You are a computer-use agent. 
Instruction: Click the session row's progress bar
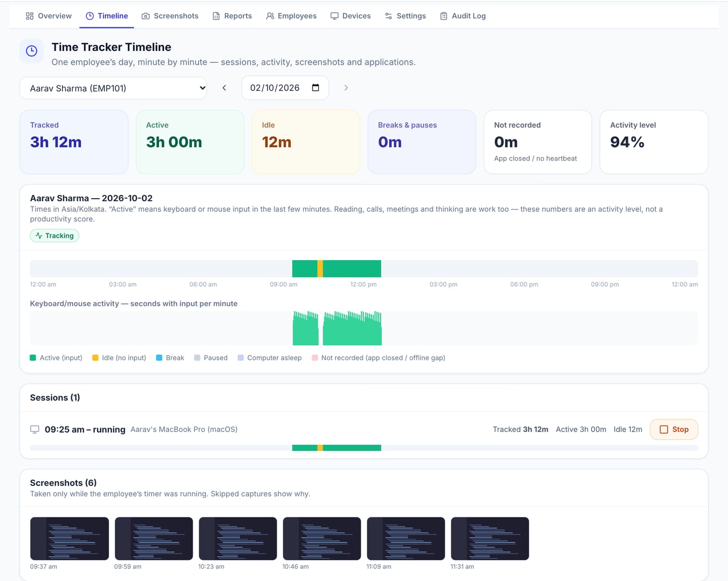click(x=364, y=448)
